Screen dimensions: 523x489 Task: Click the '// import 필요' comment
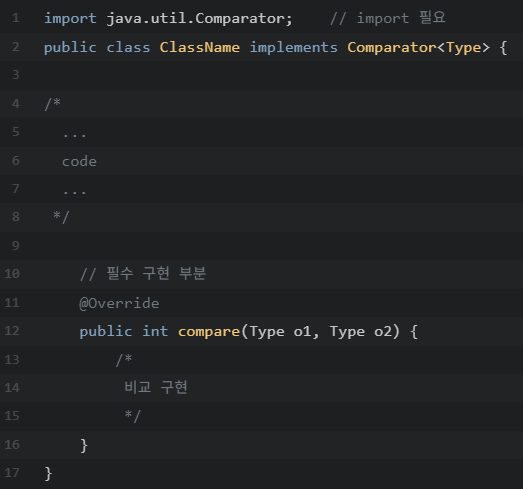[x=388, y=18]
